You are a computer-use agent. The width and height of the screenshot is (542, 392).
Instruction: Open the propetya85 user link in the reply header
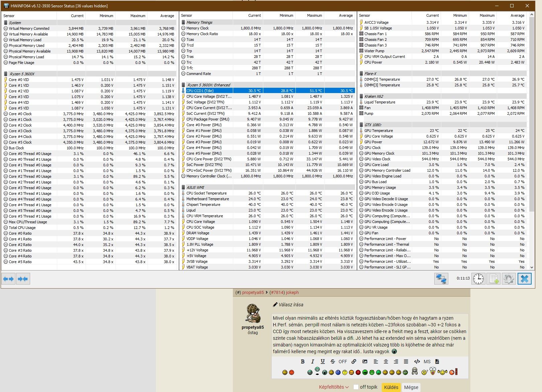tap(253, 293)
